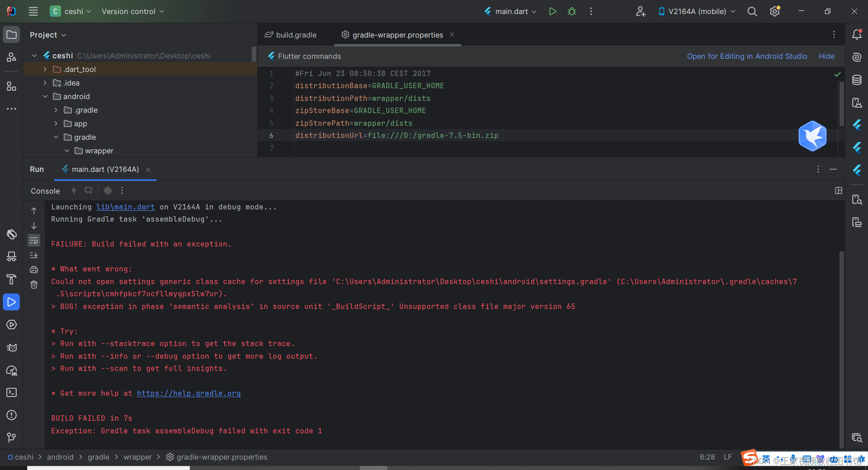Run the main.dart configuration with the play button

[552, 11]
